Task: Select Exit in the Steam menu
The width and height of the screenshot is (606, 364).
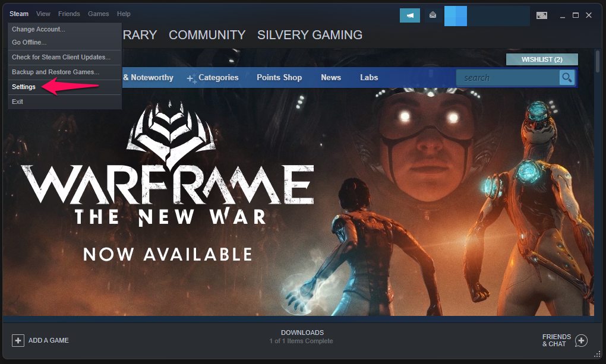Action: point(65,102)
